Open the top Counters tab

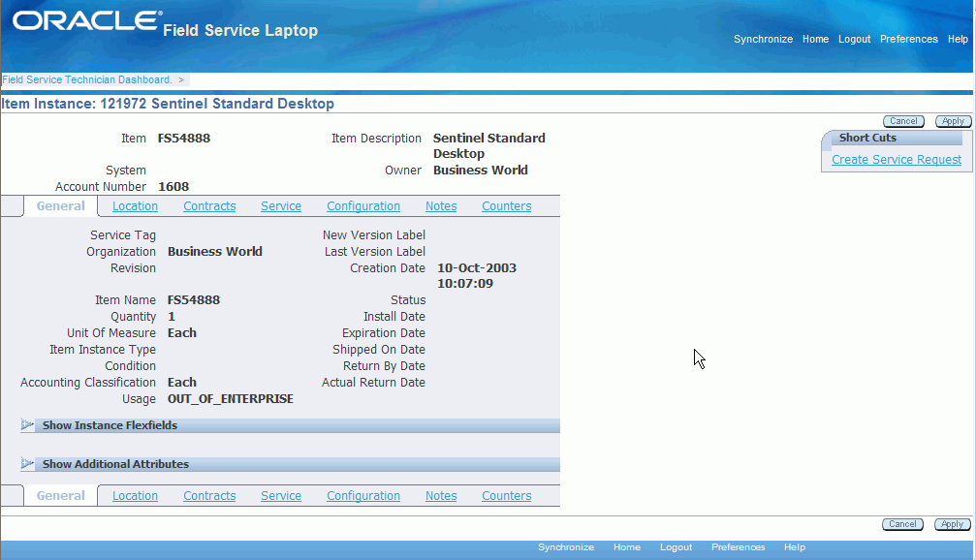[507, 206]
